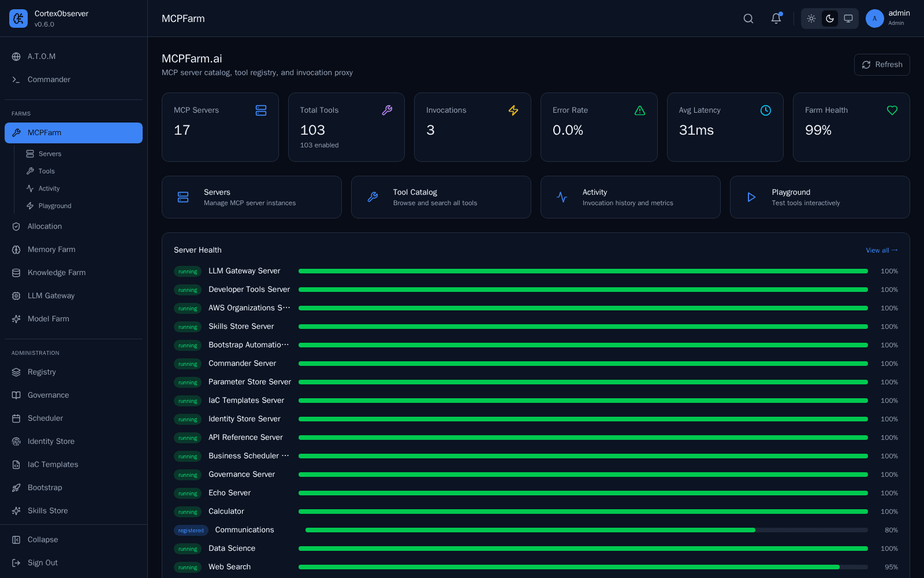Click Communications 80% health bar
The image size is (924, 578).
click(587, 530)
